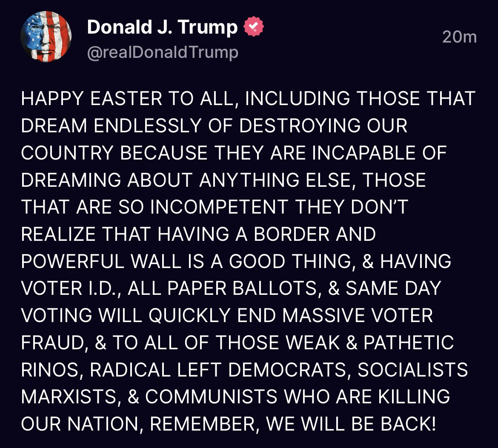Click the words RADICAL LEFT DEMOCRATS

pyautogui.click(x=218, y=370)
